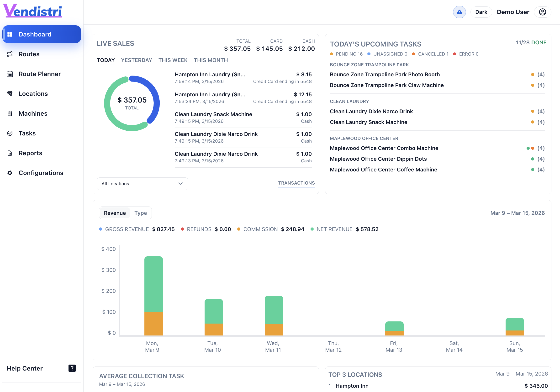Screen dimensions: 560x392
Task: Open the Help Center question mark
Action: pos(71,368)
